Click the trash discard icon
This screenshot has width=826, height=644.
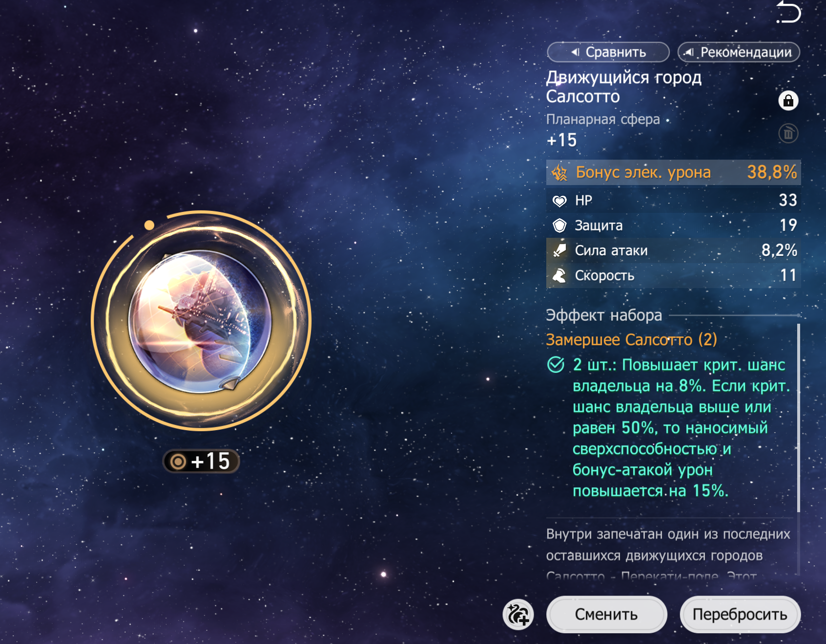pyautogui.click(x=788, y=133)
